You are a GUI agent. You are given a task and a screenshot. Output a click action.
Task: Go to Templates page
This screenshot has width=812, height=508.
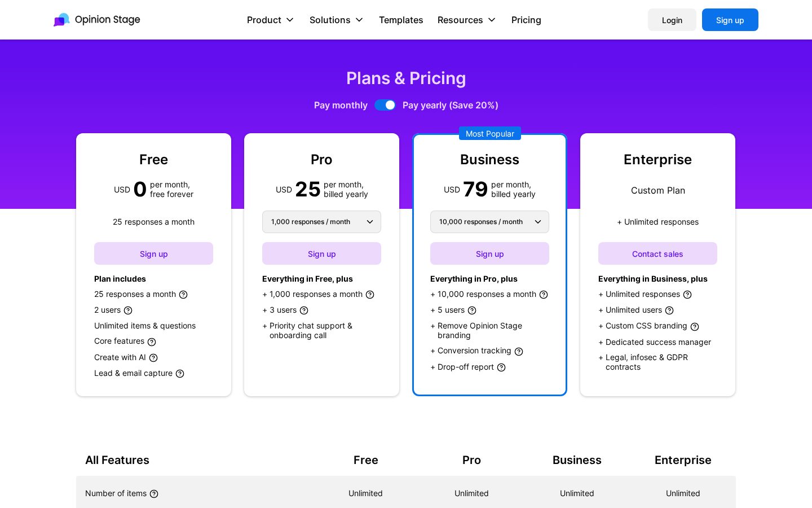(401, 20)
